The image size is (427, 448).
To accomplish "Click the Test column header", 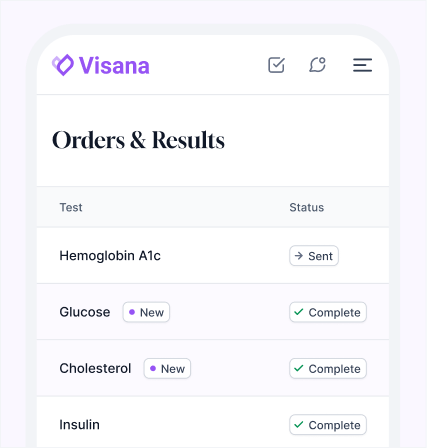I will coord(71,207).
